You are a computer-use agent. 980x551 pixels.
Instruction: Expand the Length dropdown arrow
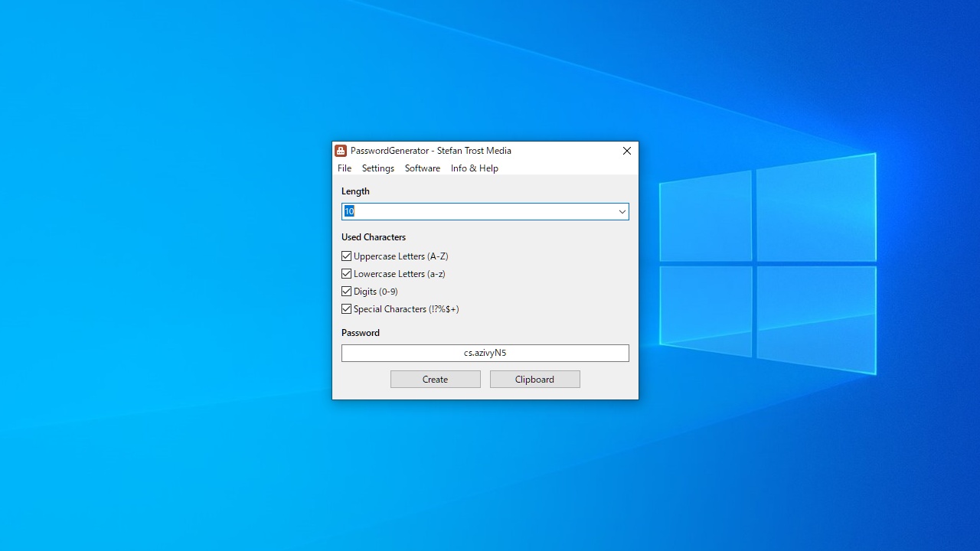(622, 211)
